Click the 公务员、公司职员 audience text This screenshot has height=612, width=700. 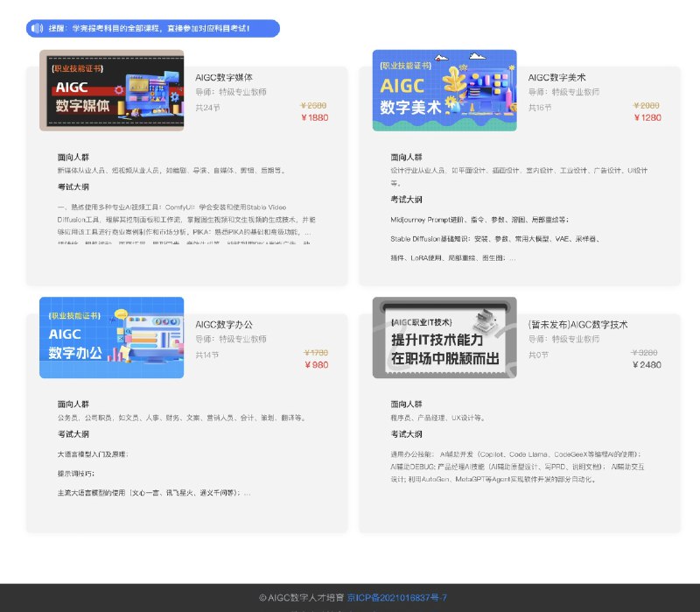[182, 418]
